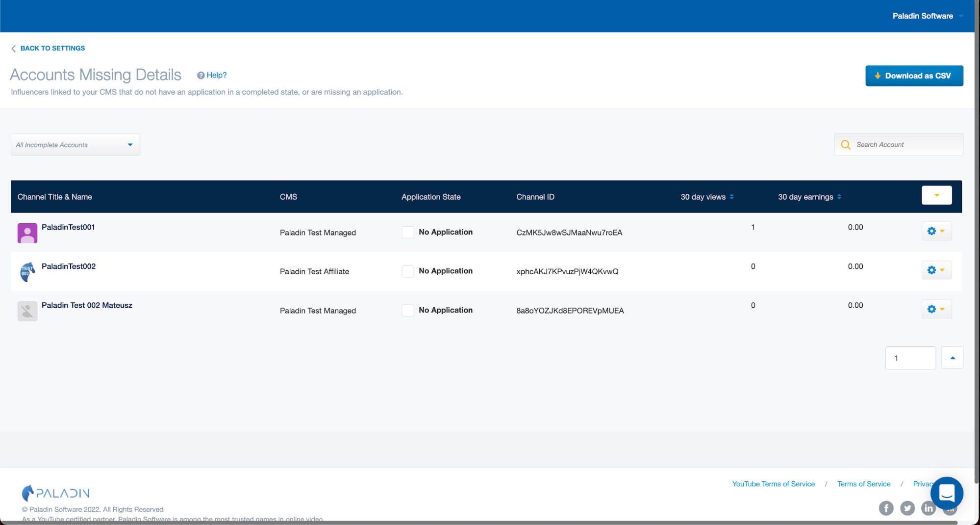Click the Paladin Test 002 Mateusz avatar
The width and height of the screenshot is (980, 525).
(27, 311)
